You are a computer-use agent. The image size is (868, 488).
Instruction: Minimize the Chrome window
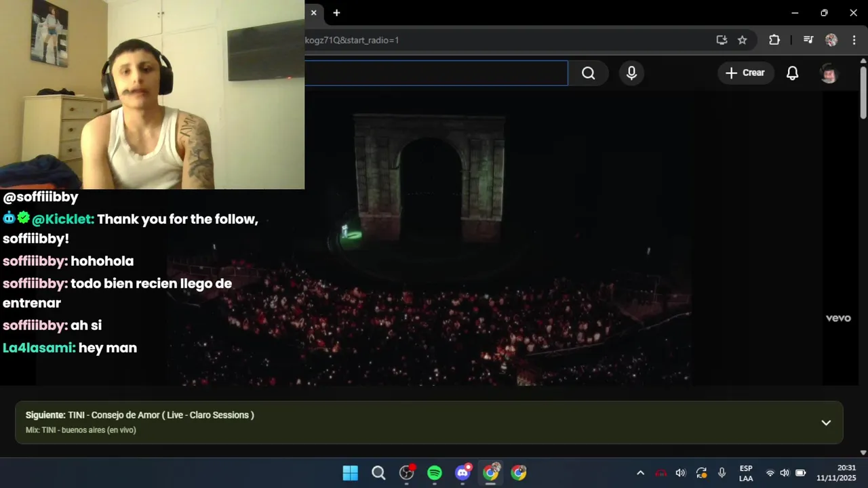click(795, 13)
